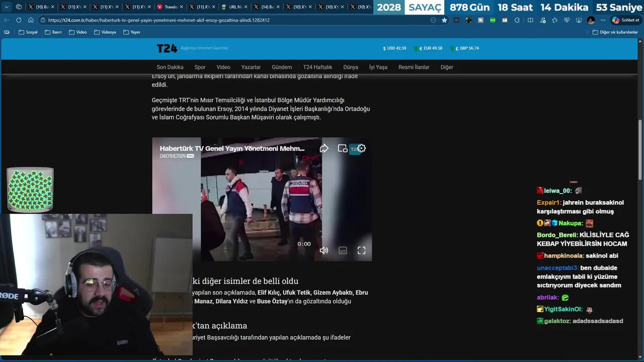Close the Traveler tab
644x362 pixels.
181,7
